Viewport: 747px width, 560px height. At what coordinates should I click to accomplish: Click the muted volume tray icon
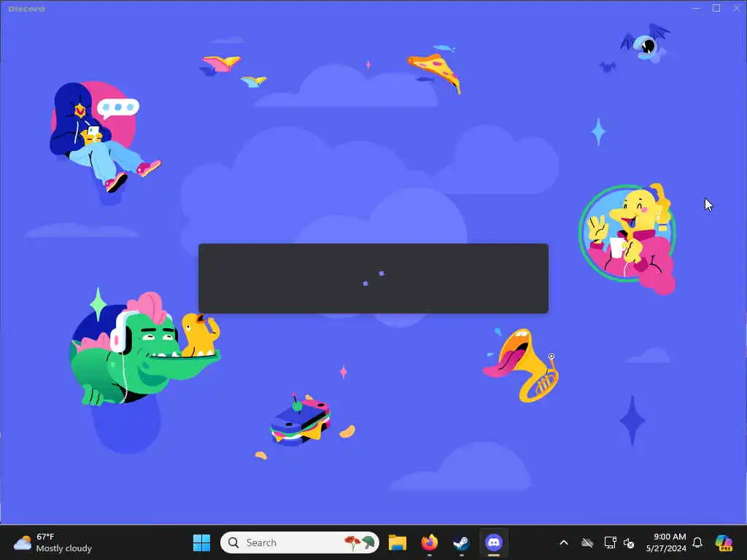click(x=629, y=542)
